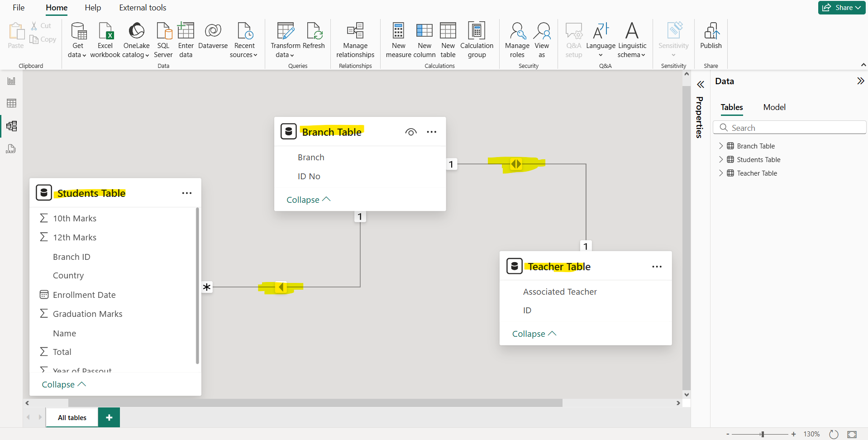Click the Properties pane label to expand it

coord(700,117)
